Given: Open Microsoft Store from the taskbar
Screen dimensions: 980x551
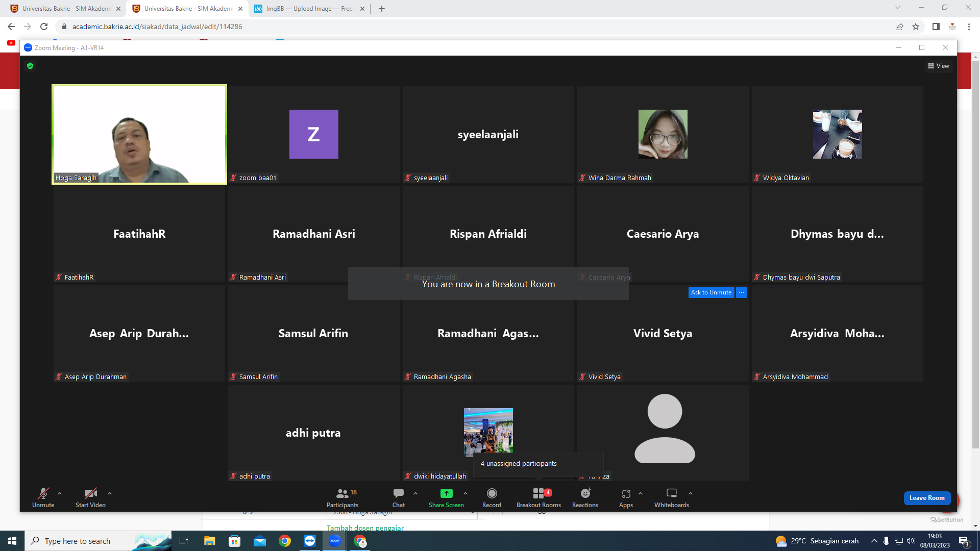Looking at the screenshot, I should point(234,541).
